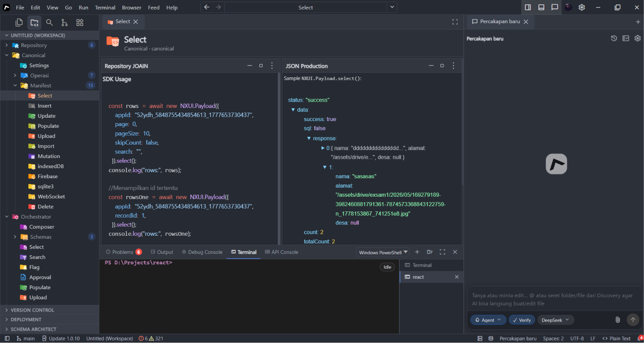Click the main branch in status bar
644x343 pixels.
(25, 338)
